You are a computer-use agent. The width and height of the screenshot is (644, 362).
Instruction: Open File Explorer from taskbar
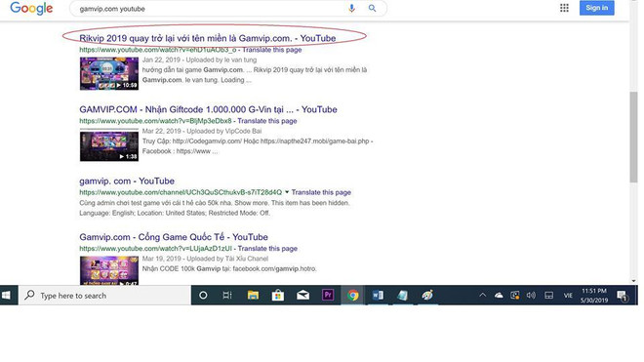(x=253, y=295)
